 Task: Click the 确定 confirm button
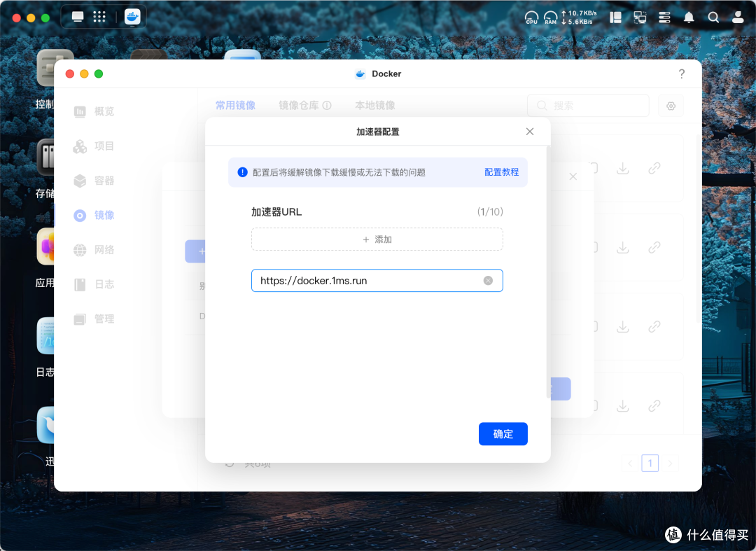tap(503, 434)
